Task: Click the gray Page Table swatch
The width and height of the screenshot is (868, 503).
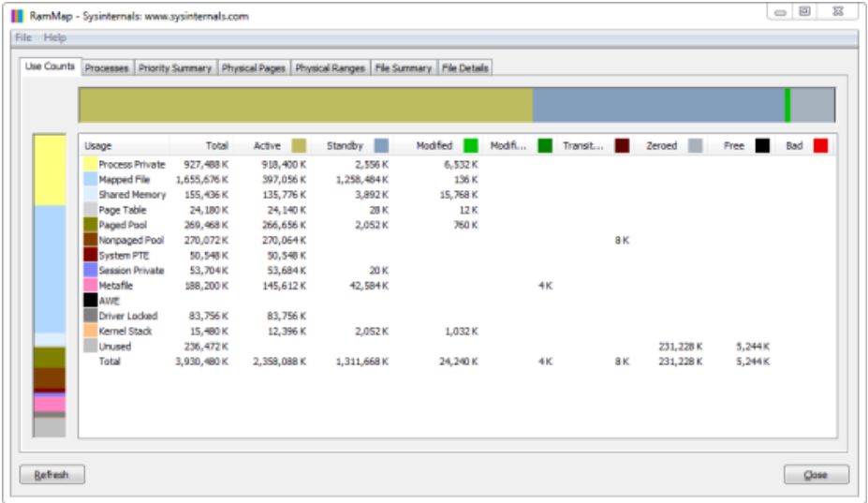Action: pos(91,210)
